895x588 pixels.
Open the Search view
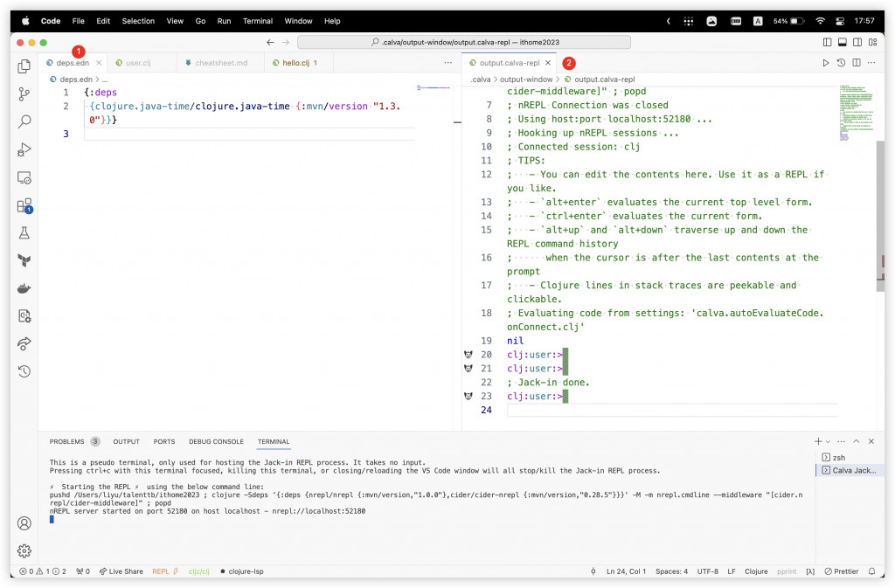[x=24, y=121]
